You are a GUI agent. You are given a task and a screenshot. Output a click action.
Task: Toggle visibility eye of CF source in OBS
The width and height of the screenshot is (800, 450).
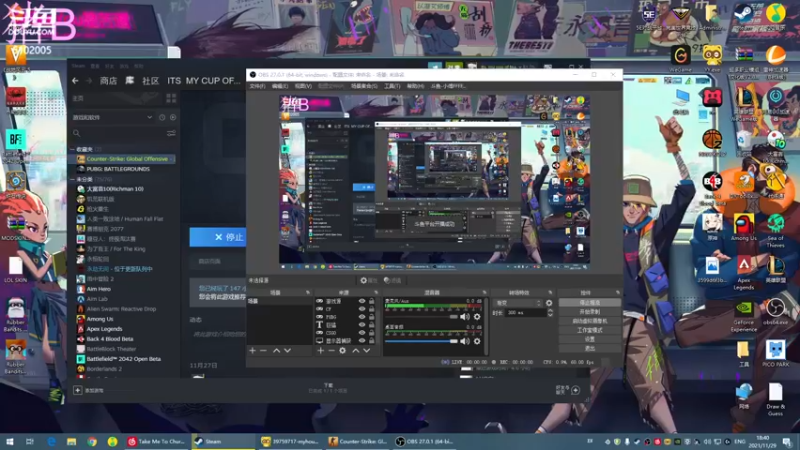362,309
